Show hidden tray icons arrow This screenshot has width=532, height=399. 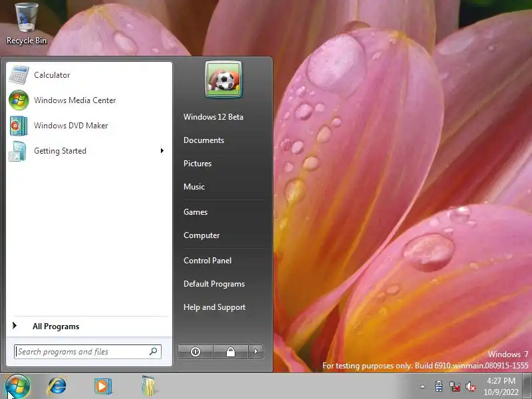423,386
